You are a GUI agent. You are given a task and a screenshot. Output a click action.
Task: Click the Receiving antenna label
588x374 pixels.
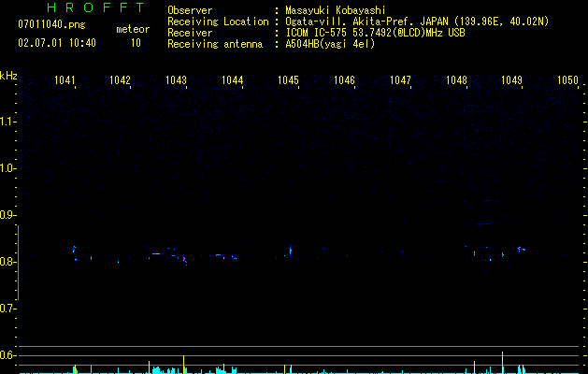point(215,44)
